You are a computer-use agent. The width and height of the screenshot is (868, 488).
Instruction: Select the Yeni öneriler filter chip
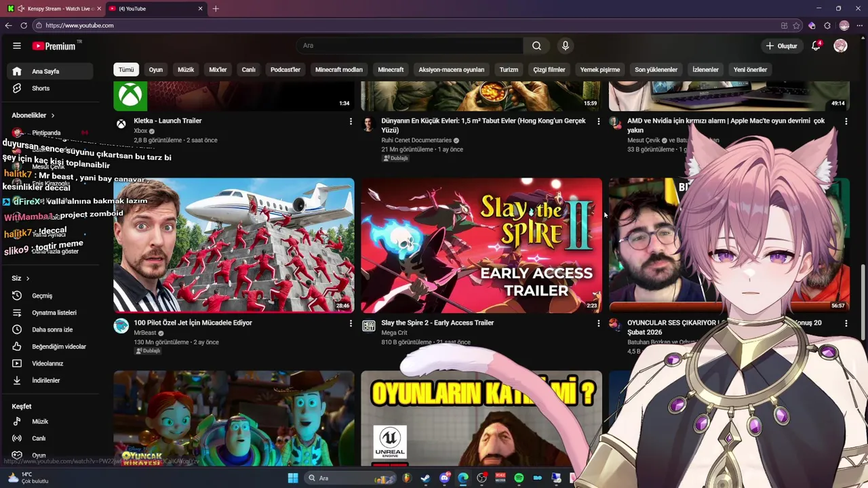point(750,70)
